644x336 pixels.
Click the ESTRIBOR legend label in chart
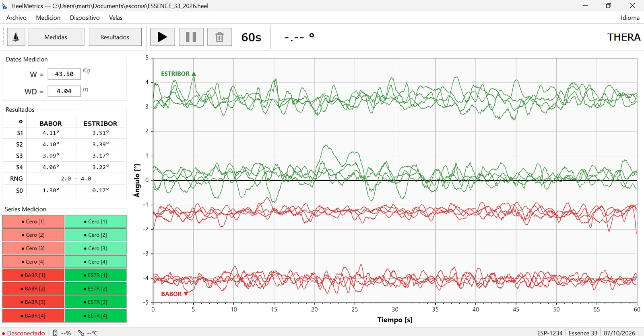pyautogui.click(x=178, y=74)
